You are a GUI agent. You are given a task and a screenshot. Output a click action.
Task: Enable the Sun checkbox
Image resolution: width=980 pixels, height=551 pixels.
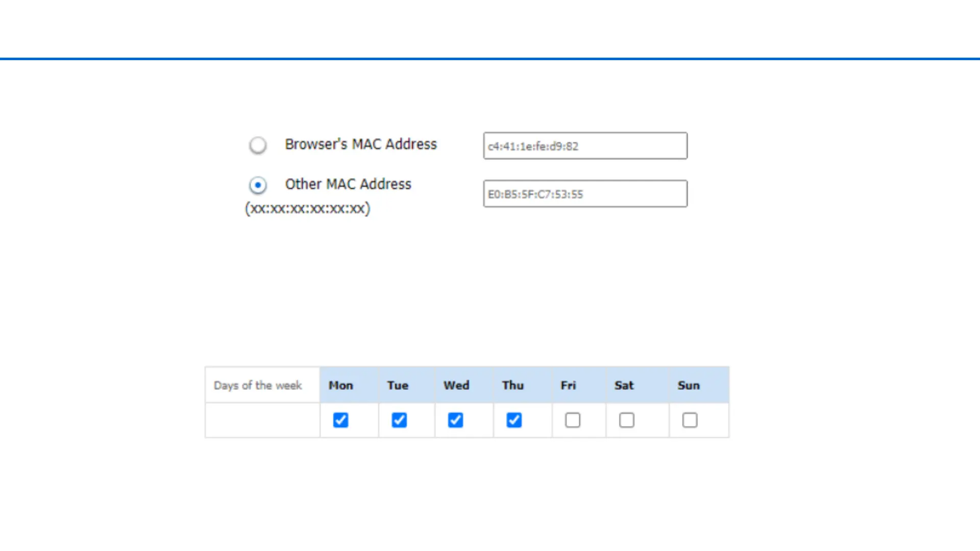[x=690, y=420]
